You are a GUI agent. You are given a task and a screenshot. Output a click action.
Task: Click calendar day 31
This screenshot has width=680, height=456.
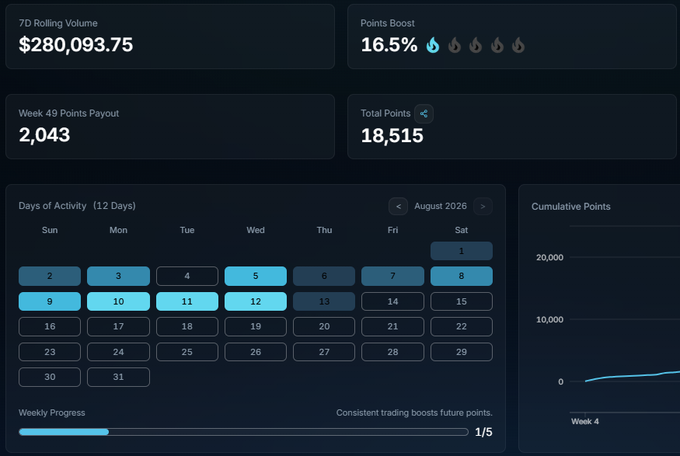tap(118, 377)
